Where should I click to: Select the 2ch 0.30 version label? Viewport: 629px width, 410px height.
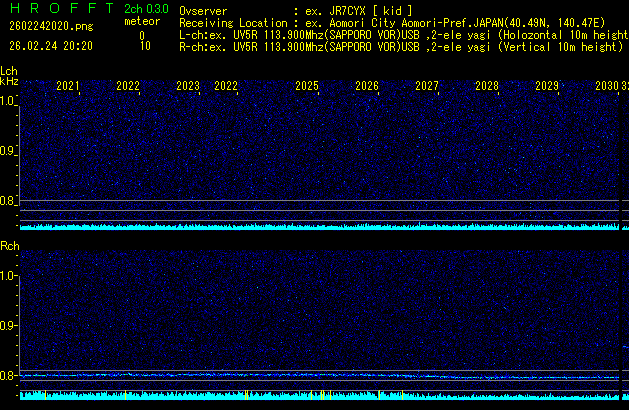point(146,9)
